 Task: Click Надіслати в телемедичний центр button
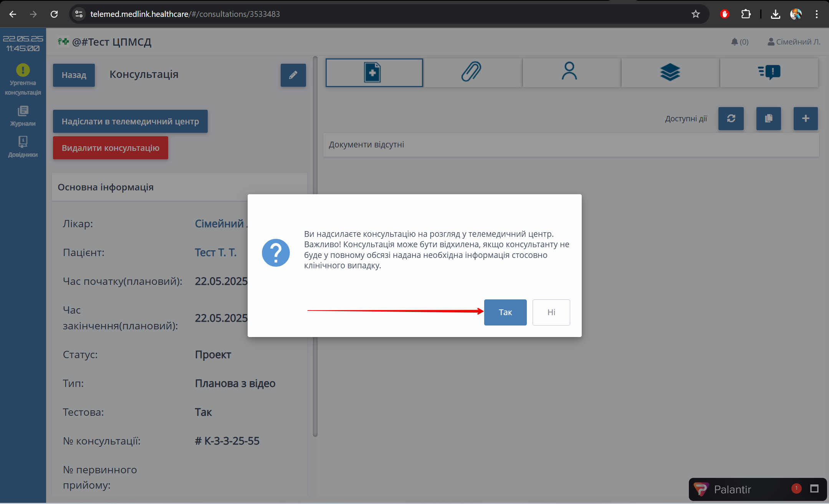coord(130,121)
